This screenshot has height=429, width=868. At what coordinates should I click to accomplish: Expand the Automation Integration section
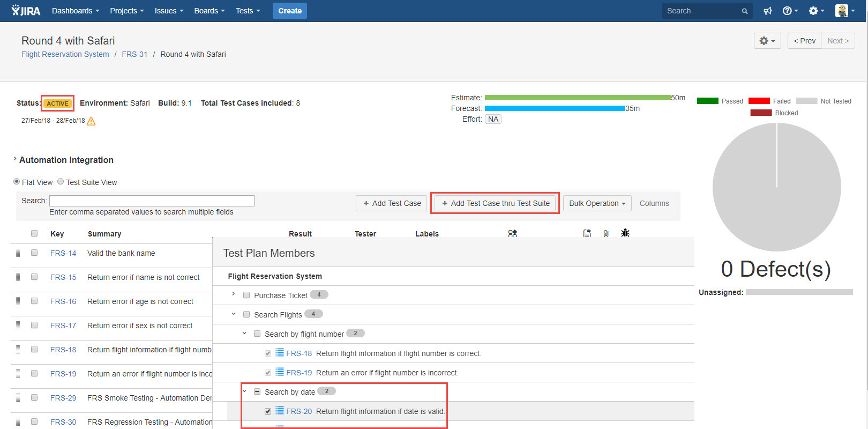(15, 159)
